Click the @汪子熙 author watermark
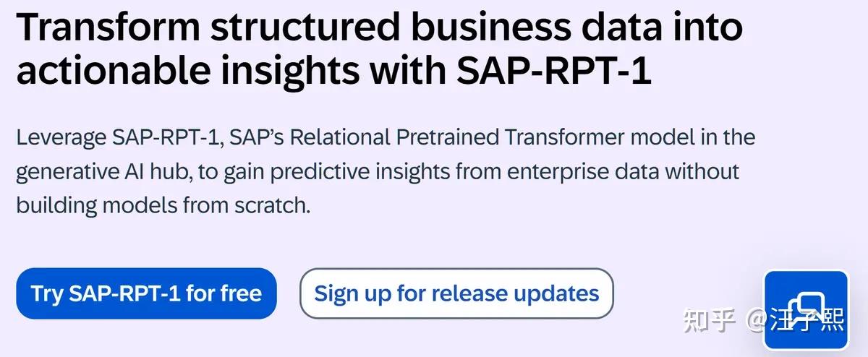 tap(796, 320)
